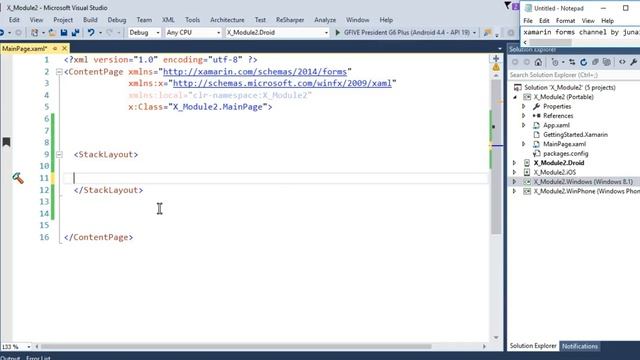Open the device target dropdown arrow

coord(474,33)
